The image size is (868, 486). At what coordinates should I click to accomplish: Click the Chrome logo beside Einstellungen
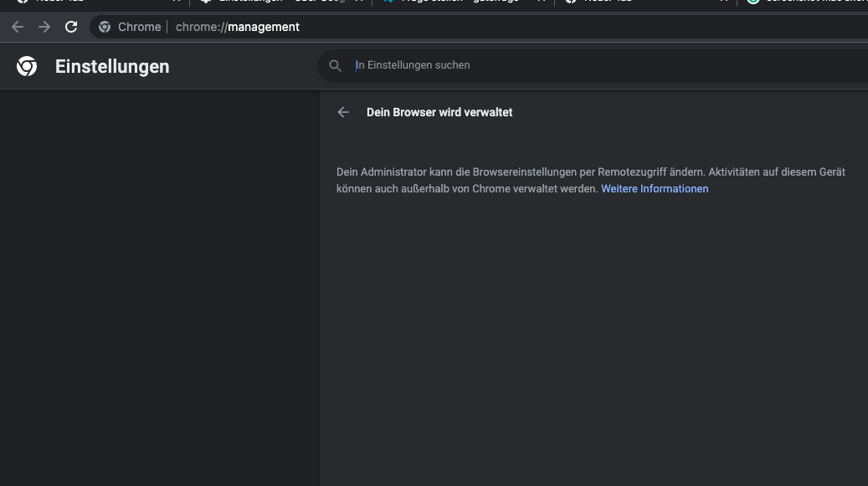tap(27, 67)
